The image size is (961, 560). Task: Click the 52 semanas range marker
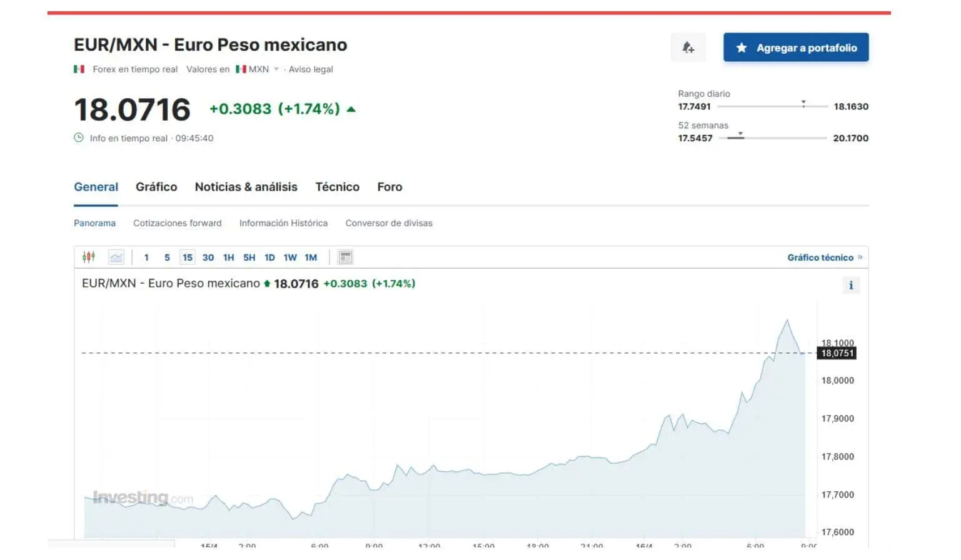(x=740, y=134)
